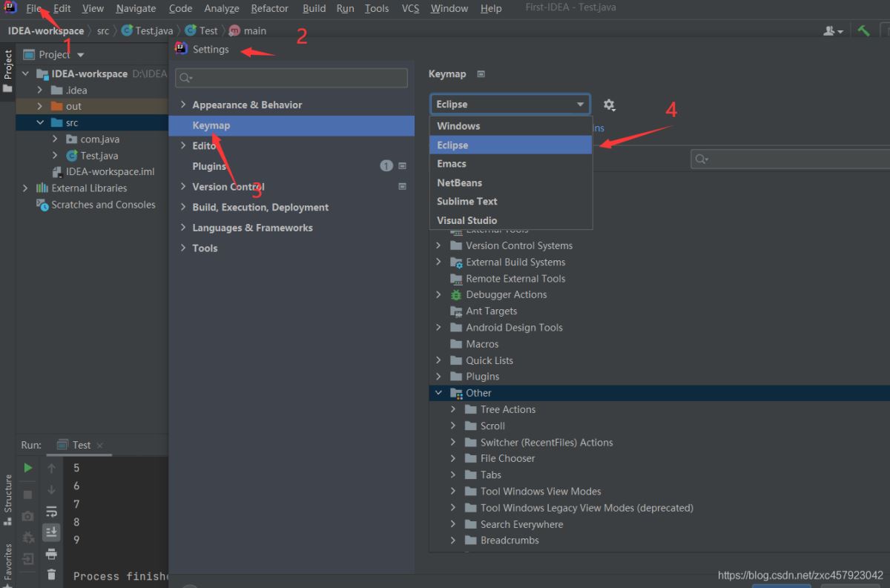890x588 pixels.
Task: Select the out folder in project tree
Action: [73, 107]
